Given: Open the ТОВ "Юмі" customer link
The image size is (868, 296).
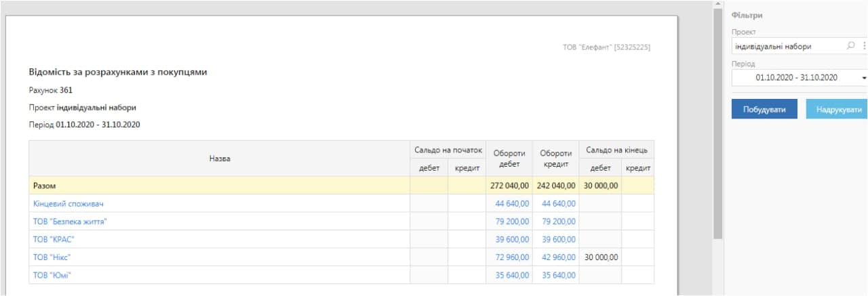Looking at the screenshot, I should [x=52, y=275].
